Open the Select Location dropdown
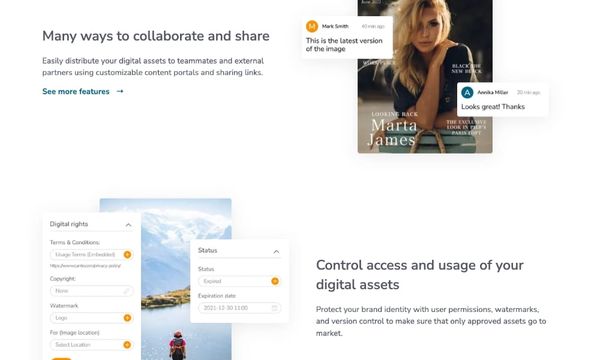This screenshot has height=360, width=600. pyautogui.click(x=91, y=345)
